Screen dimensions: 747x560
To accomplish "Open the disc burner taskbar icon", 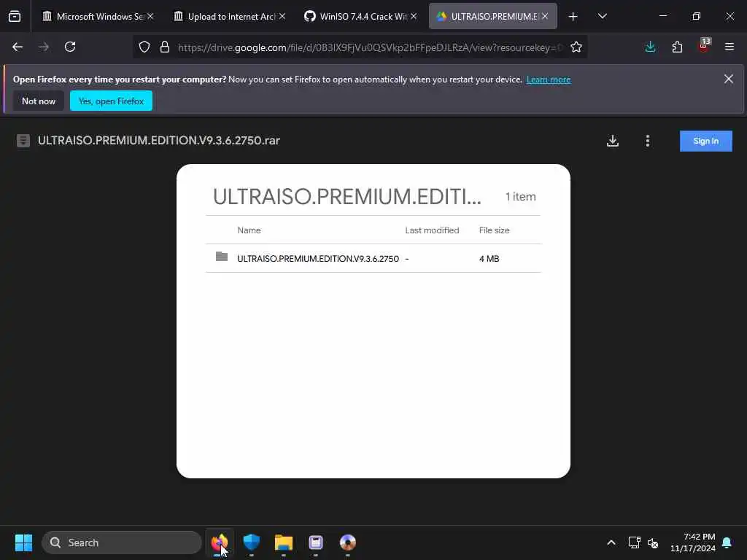I will tap(348, 542).
